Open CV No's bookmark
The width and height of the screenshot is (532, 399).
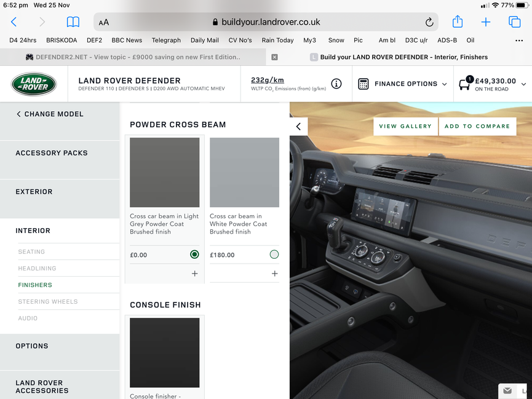point(240,41)
